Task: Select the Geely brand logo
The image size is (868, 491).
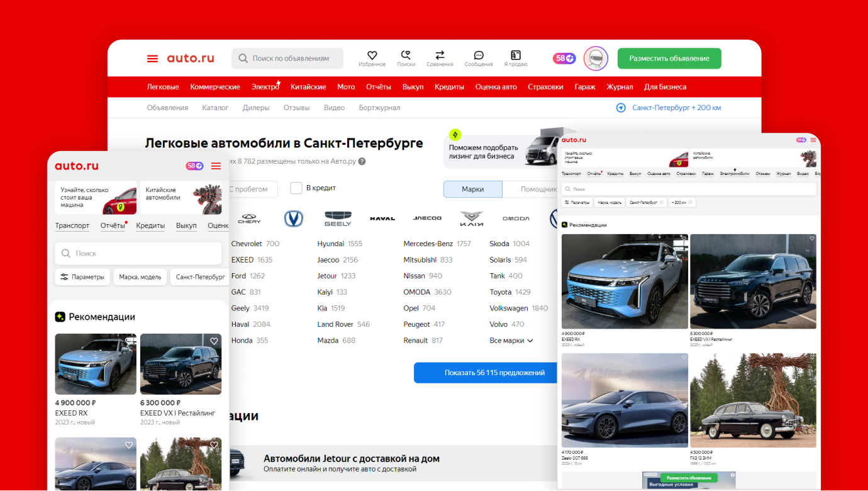Action: tap(338, 218)
